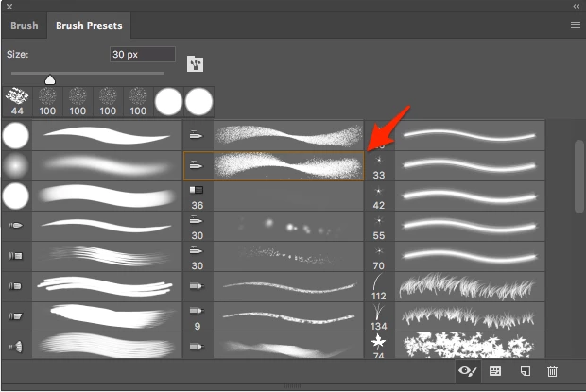
Task: Select the pencil-tip brush numbered 9
Action: pyautogui.click(x=273, y=317)
